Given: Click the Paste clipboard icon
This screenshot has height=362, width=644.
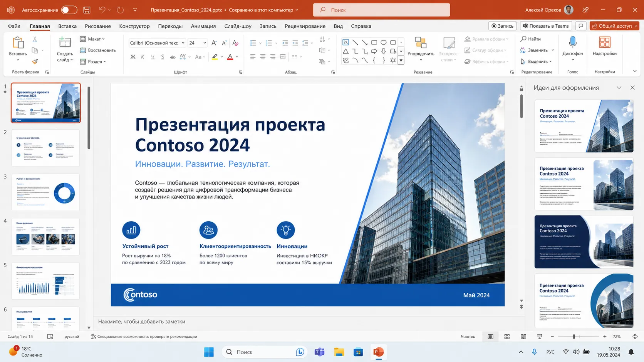Looking at the screenshot, I should [x=18, y=42].
